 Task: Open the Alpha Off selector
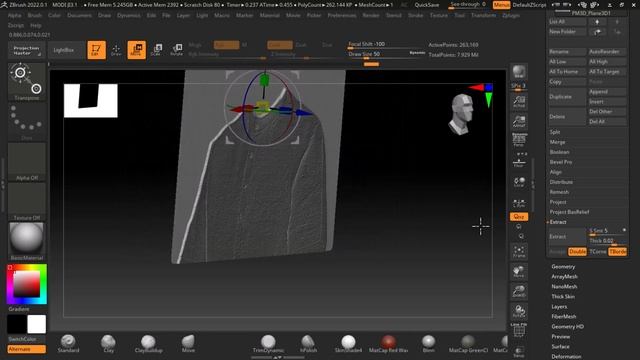pyautogui.click(x=27, y=162)
